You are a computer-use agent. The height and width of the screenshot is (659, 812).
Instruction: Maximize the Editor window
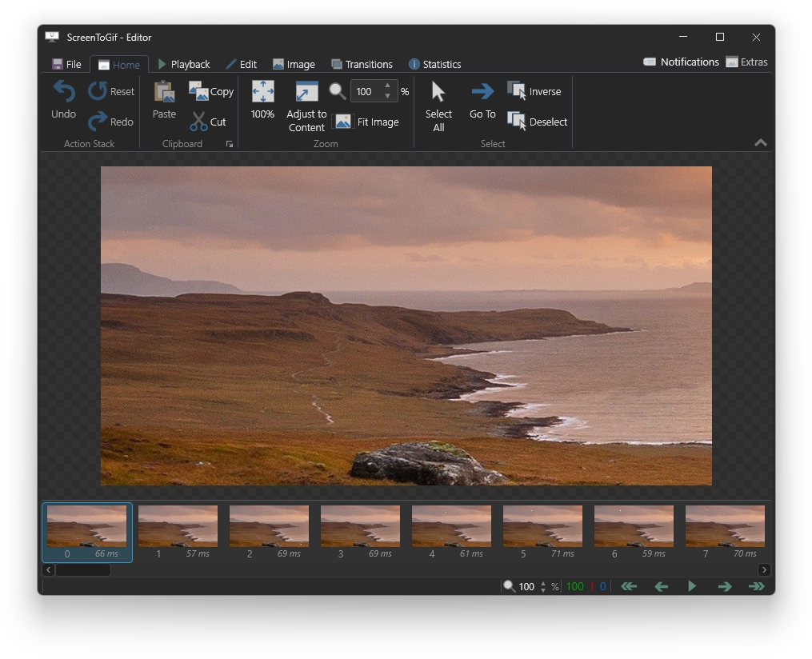(x=720, y=37)
